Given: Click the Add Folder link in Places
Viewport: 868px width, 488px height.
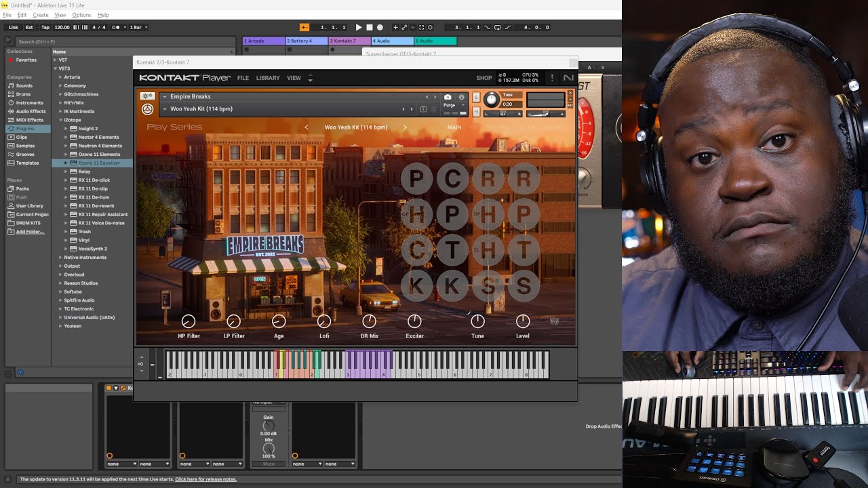Looking at the screenshot, I should [31, 232].
